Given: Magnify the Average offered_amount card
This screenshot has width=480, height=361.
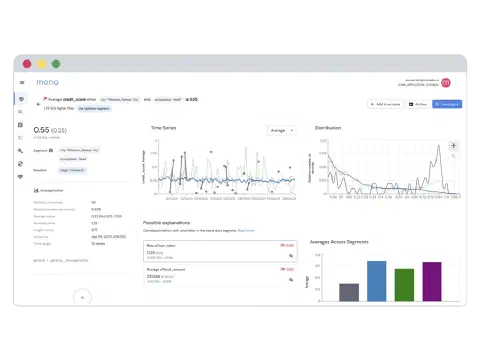Looking at the screenshot, I should pyautogui.click(x=291, y=280).
